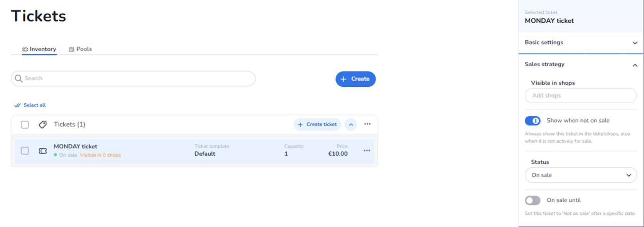Open the Status dropdown showing On sale
This screenshot has height=227, width=644.
coord(580,175)
